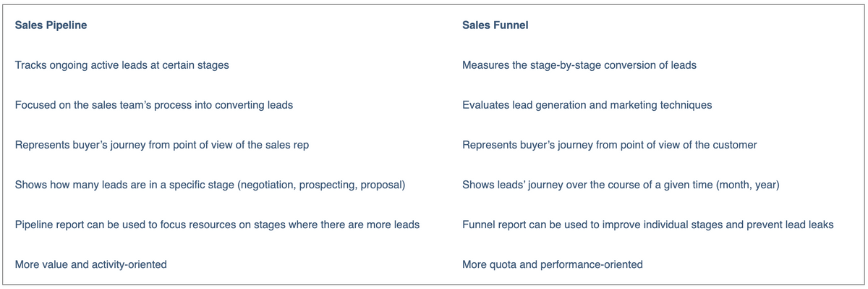
Task: Select the 'point of view of the customer' cell
Action: click(610, 145)
